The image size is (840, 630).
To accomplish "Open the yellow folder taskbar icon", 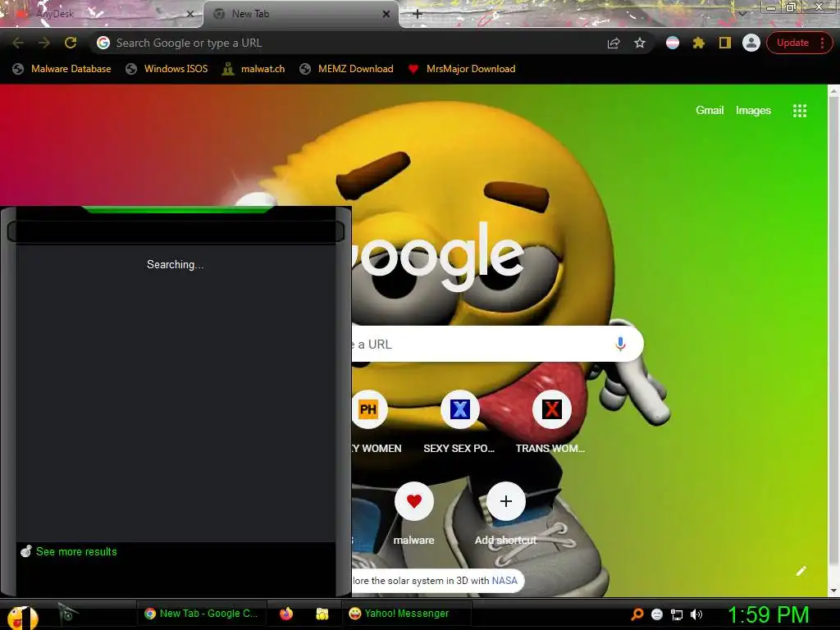I will [x=322, y=614].
